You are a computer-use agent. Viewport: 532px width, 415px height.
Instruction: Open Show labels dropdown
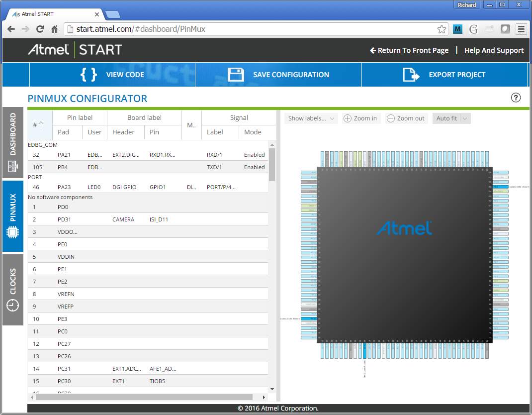[311, 118]
